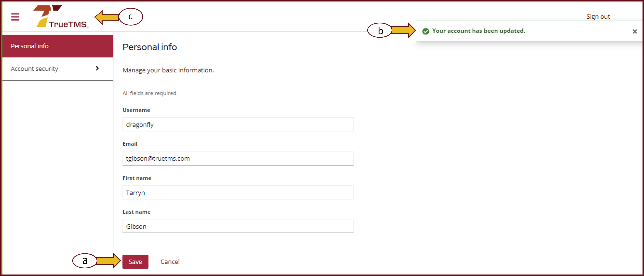The height and width of the screenshot is (276, 644).
Task: Select the First name field with Tarryn
Action: coord(238,192)
